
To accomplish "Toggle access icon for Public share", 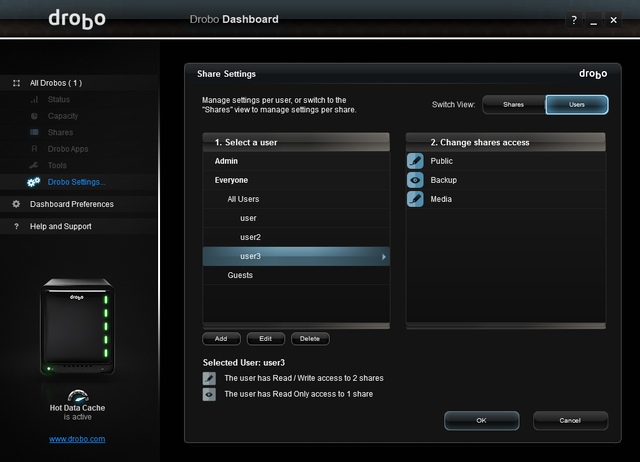I will (x=416, y=161).
